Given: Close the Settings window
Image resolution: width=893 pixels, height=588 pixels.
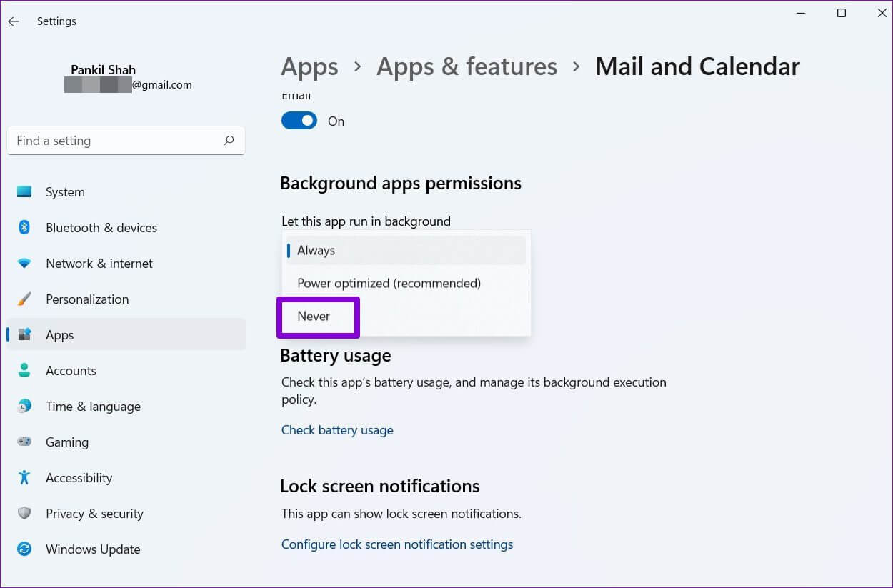Looking at the screenshot, I should click(881, 13).
